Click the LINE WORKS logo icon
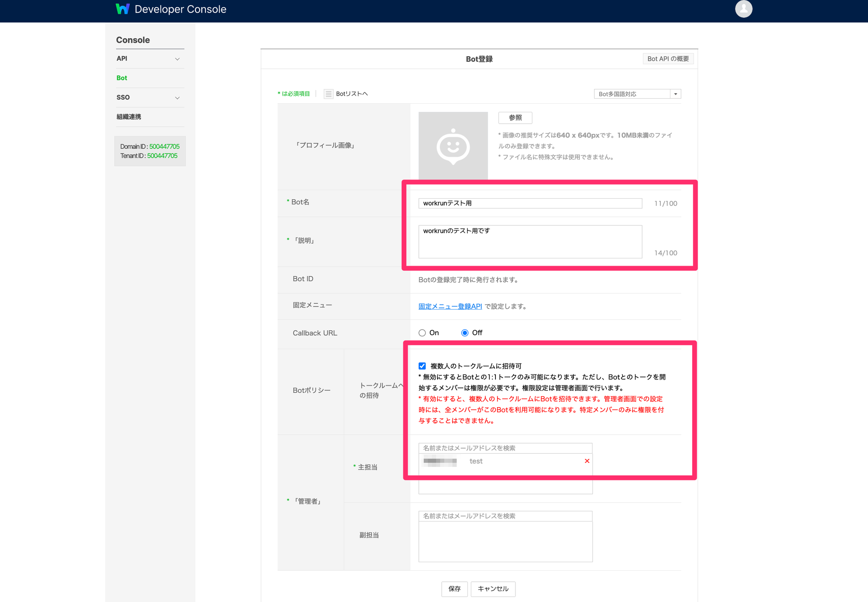The height and width of the screenshot is (602, 868). [122, 9]
